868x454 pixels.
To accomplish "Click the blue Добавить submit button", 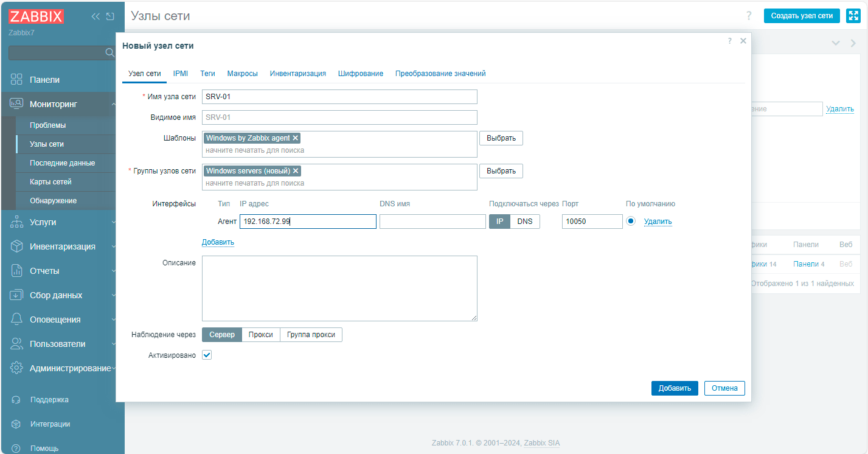I will [x=675, y=388].
